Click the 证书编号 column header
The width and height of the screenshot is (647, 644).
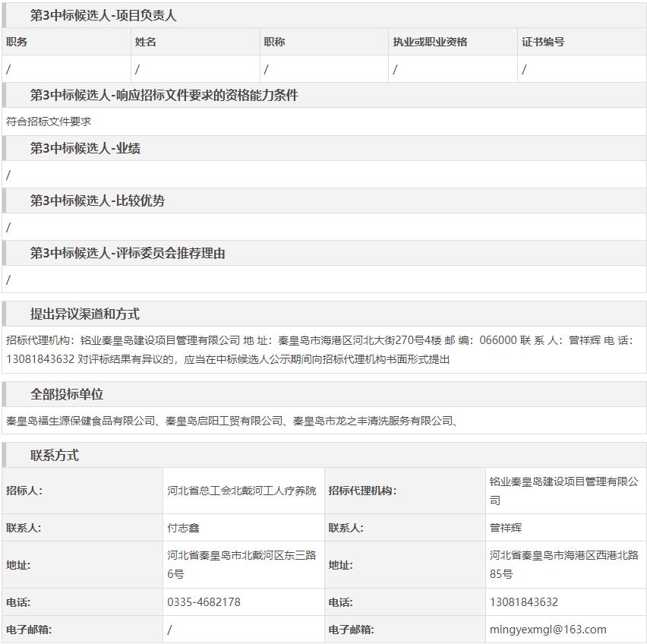(543, 42)
